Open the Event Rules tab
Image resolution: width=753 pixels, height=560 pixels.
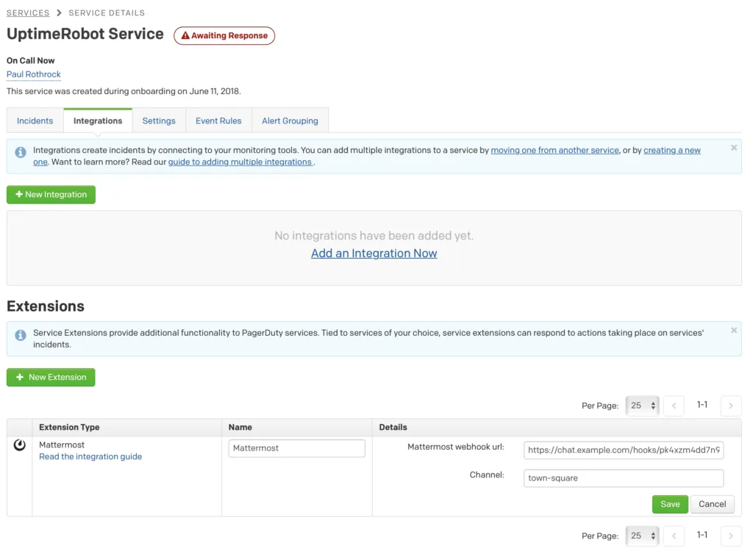tap(218, 121)
